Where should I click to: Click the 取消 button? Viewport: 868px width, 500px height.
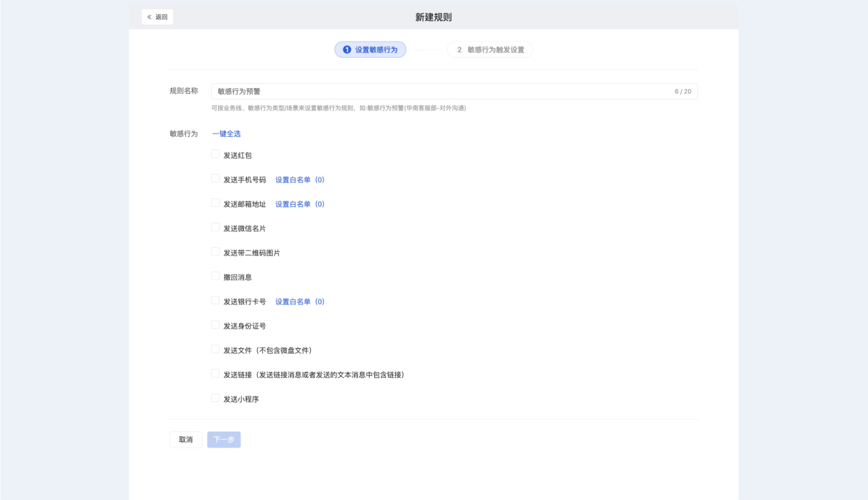[186, 440]
